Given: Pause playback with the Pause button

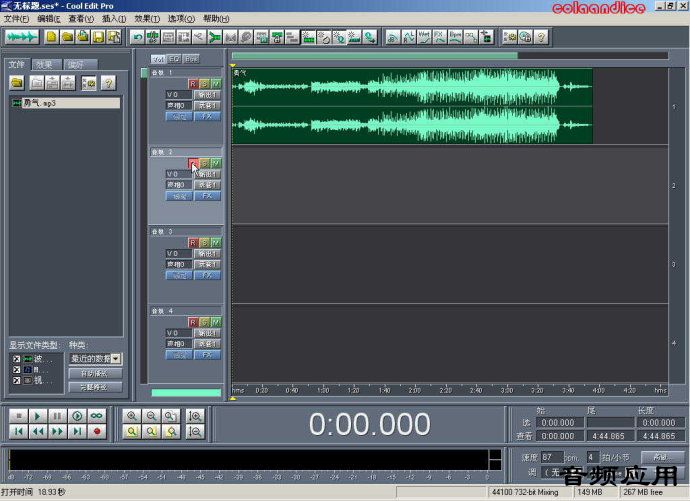Looking at the screenshot, I should [x=58, y=416].
